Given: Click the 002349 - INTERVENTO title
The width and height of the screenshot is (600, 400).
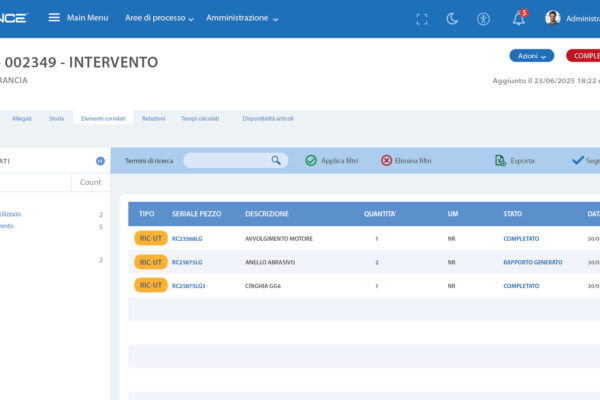Looking at the screenshot, I should coord(81,62).
